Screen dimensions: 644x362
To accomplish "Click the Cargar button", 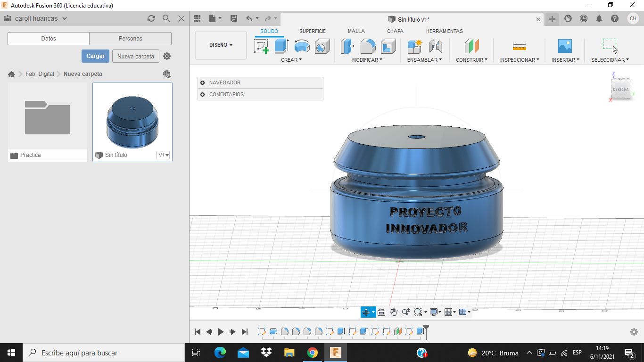I will [x=95, y=56].
